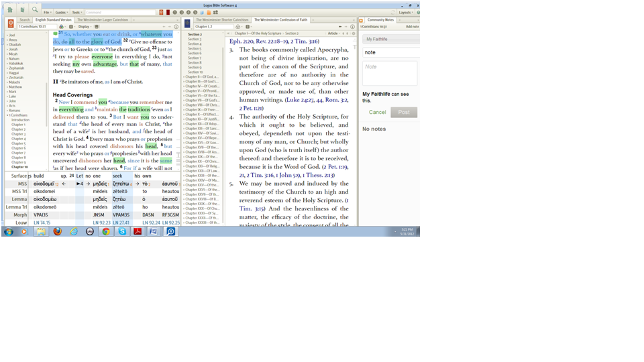This screenshot has width=644, height=362.
Task: Click the note title input field
Action: point(391,52)
